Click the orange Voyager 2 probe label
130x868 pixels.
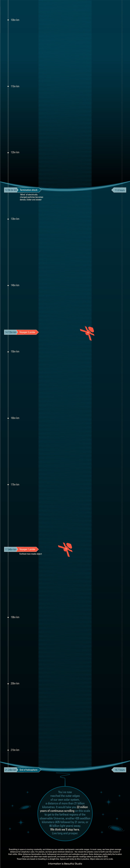[x=28, y=332]
